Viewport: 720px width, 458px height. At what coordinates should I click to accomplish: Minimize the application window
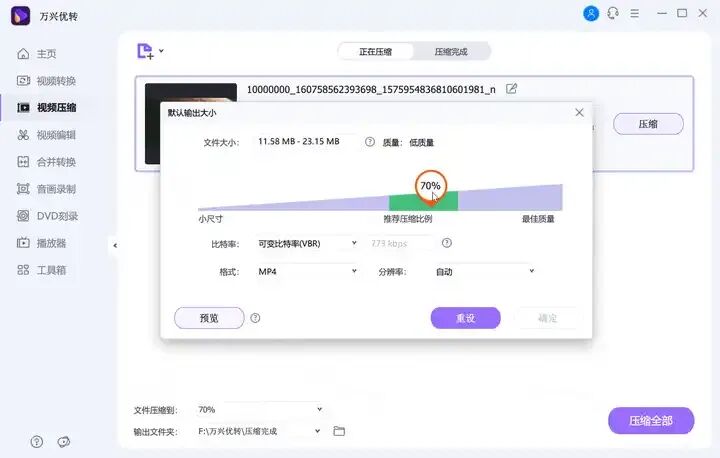(x=662, y=13)
